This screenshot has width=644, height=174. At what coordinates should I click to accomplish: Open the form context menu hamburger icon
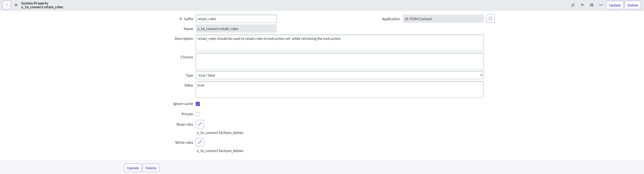click(16, 5)
